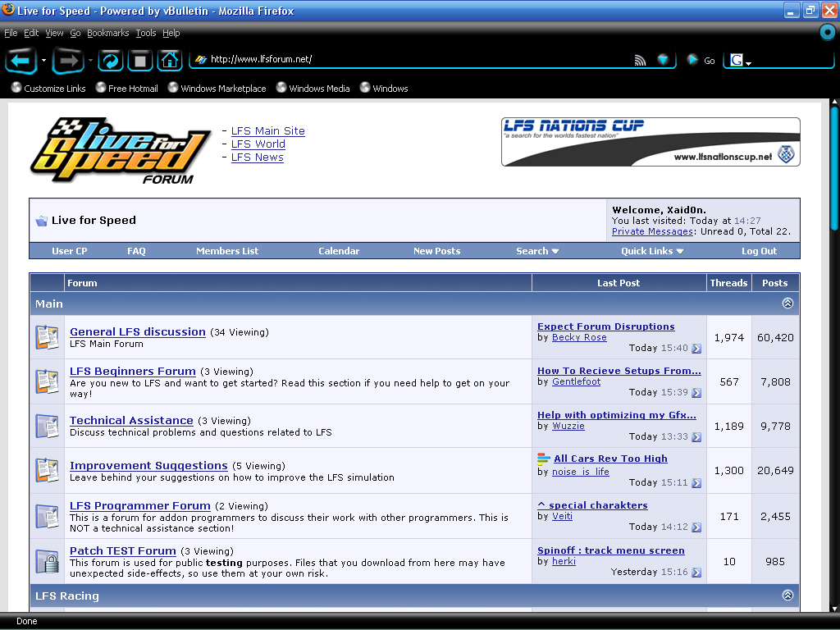Screen dimensions: 840x630
Task: Go to last post arrow at Yesterday 15:16
Action: [x=696, y=573]
